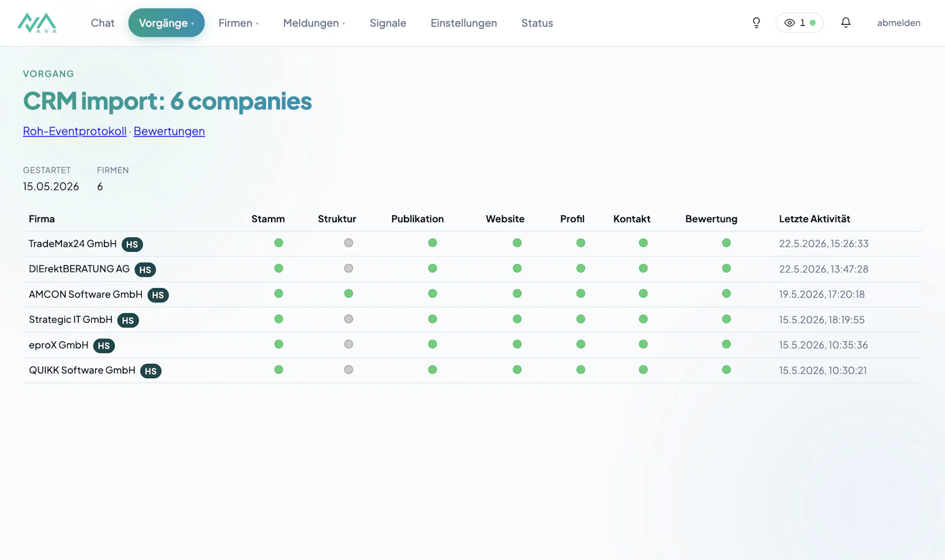Click Strategic IT Struktur grey dot
This screenshot has height=560, width=945.
pyautogui.click(x=348, y=319)
